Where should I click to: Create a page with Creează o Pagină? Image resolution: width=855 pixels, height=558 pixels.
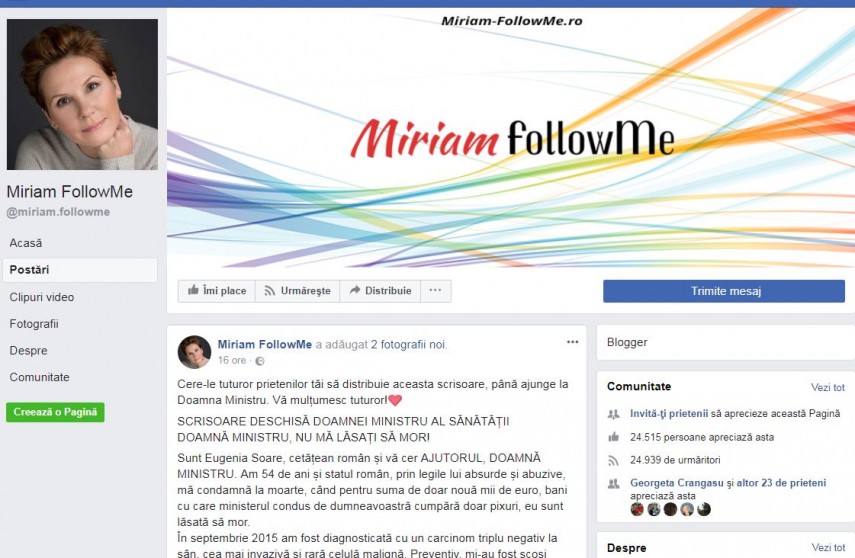pos(55,412)
